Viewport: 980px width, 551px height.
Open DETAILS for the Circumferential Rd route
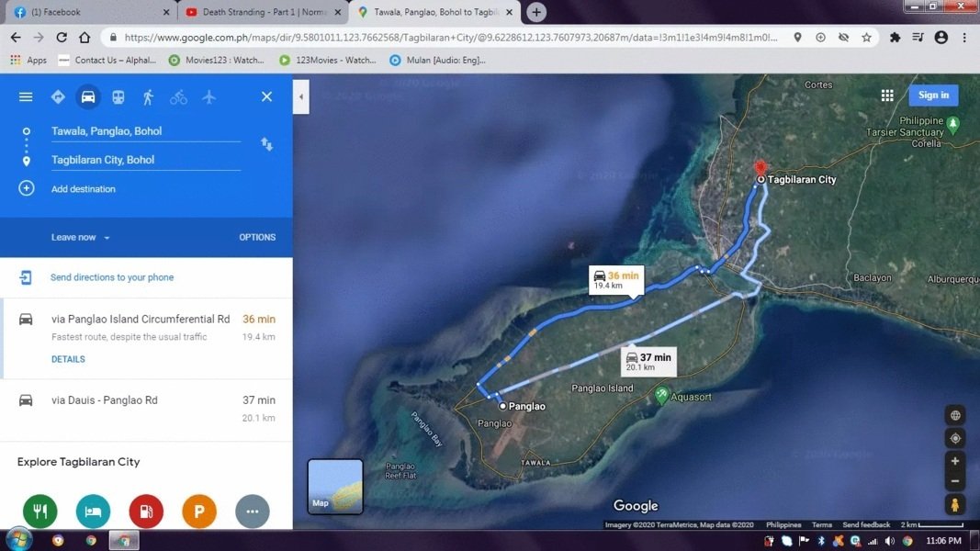point(67,359)
